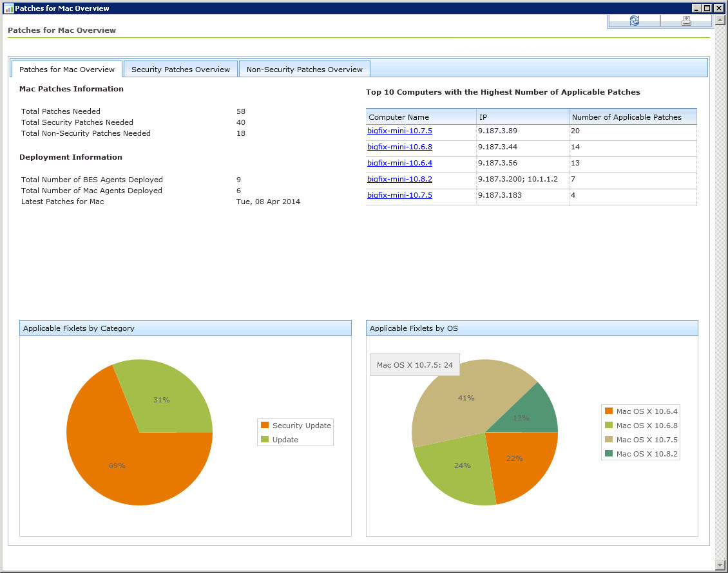Open bigfix-mini-10.7.5 link with 20 patches
728x573 pixels.
point(399,131)
